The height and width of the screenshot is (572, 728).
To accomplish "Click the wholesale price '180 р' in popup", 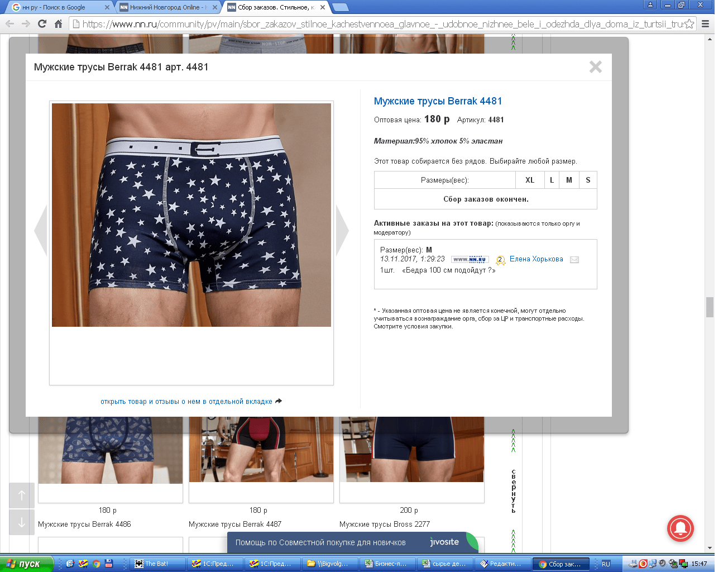I will 437,119.
